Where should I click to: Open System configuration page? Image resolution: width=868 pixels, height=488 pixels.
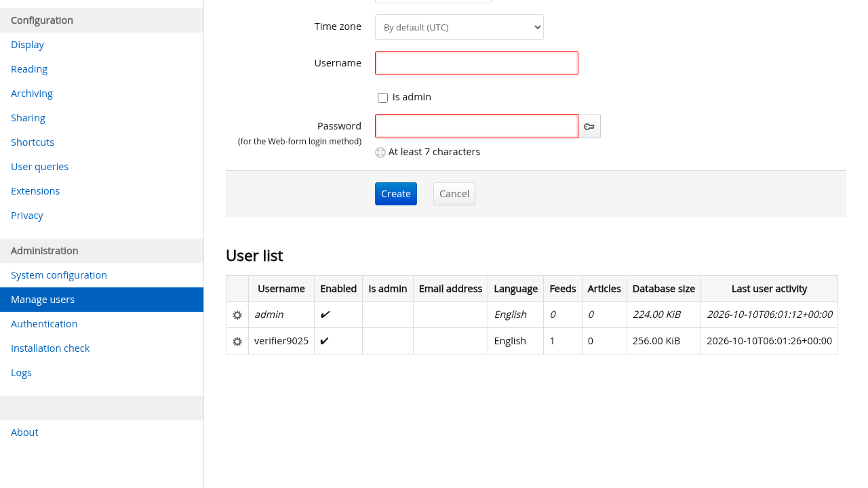click(x=59, y=275)
